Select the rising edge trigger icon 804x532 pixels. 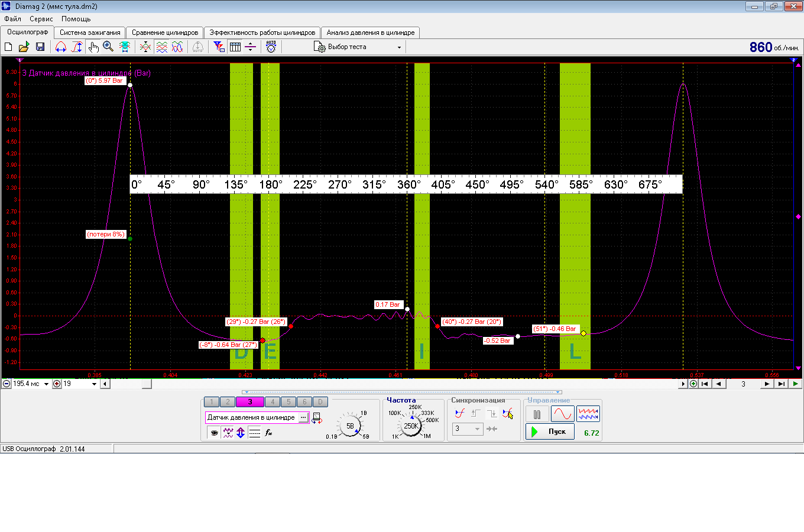476,413
